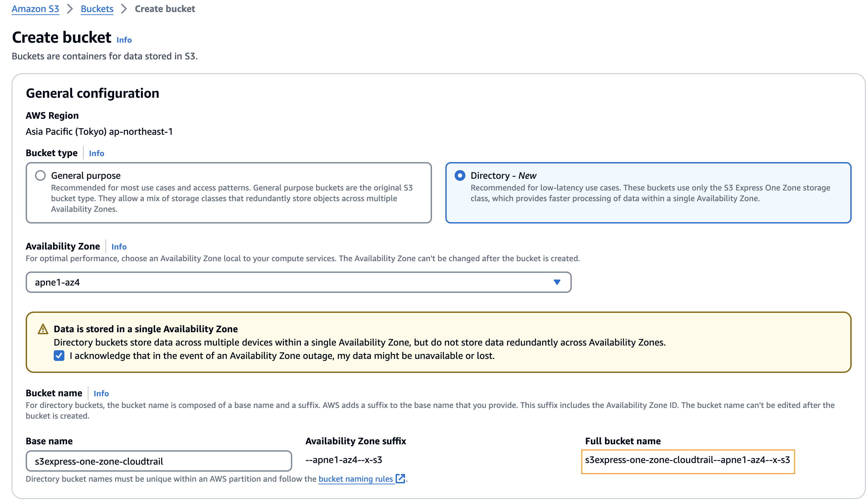Click breadcrumb chevron after Amazon S3
The height and width of the screenshot is (501, 868).
(70, 9)
